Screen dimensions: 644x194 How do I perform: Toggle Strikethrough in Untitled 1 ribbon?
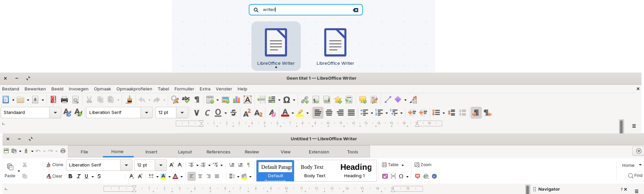pyautogui.click(x=99, y=176)
